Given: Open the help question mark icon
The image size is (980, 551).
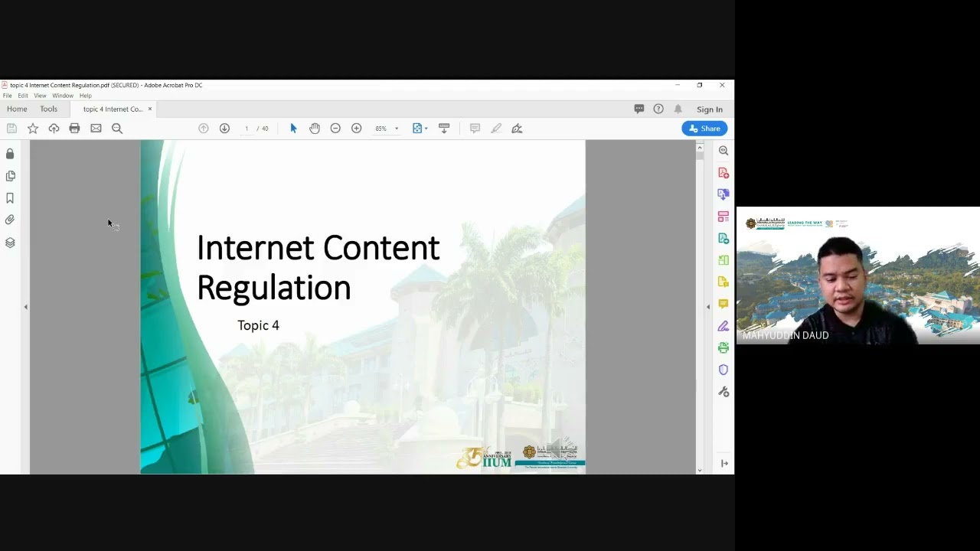Looking at the screenshot, I should coord(658,109).
